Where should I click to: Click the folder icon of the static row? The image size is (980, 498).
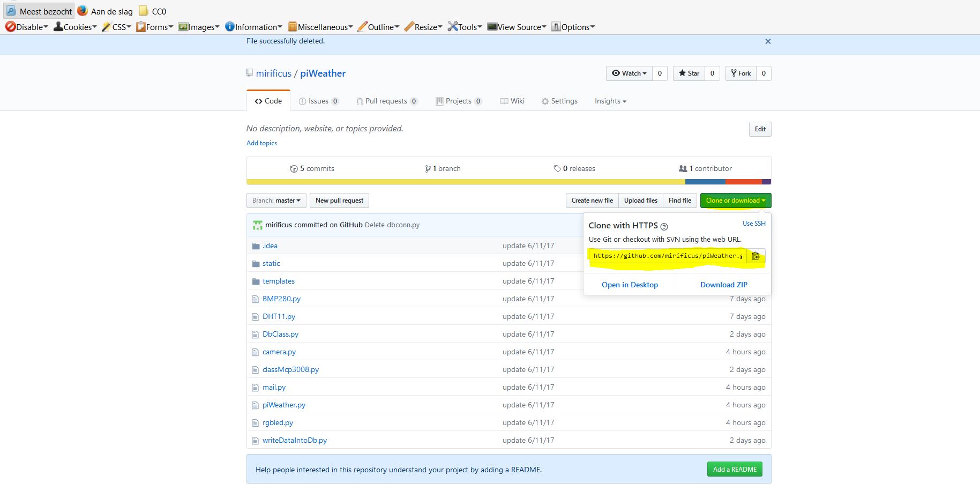256,264
